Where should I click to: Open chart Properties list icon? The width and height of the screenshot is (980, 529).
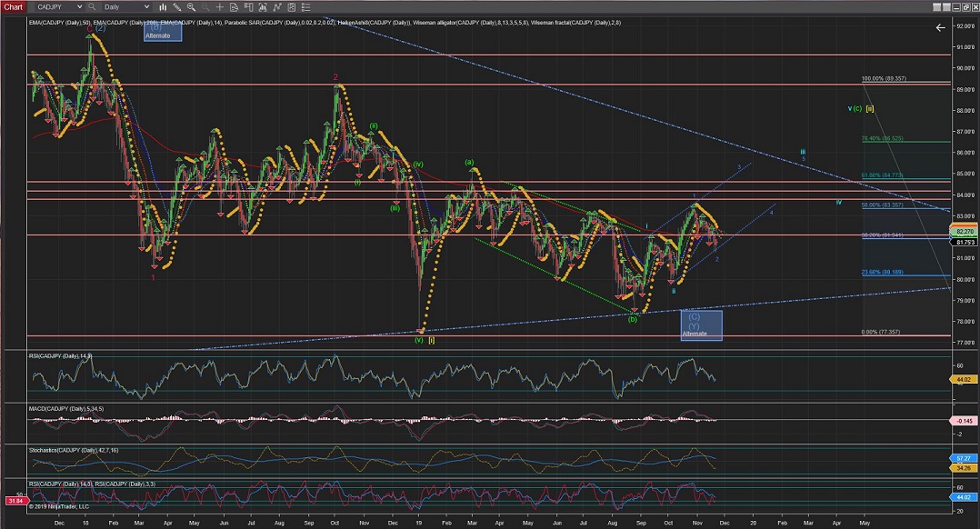point(305,7)
